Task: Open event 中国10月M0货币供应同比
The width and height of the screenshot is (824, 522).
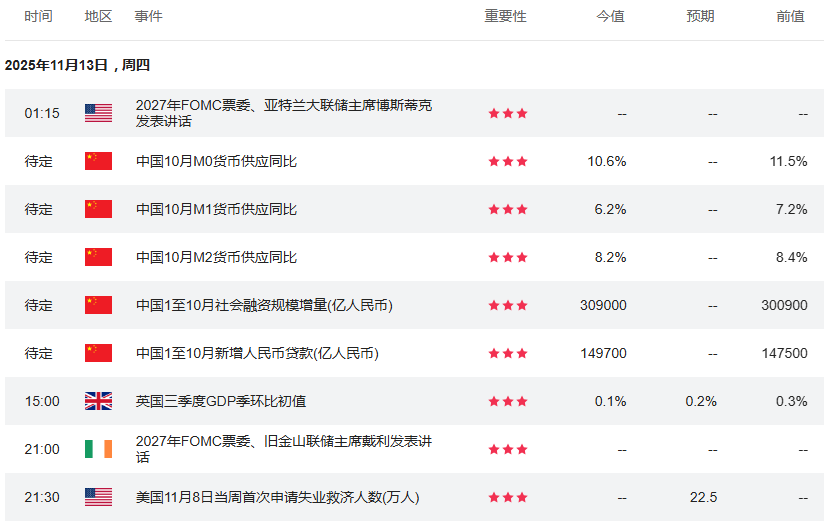Action: [216, 161]
